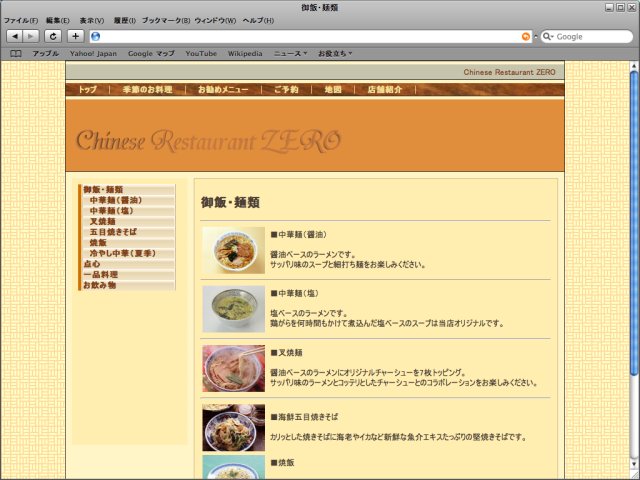Click the blue vertical scrollbar thumb
Viewport: 640px width, 480px height.
[x=634, y=222]
